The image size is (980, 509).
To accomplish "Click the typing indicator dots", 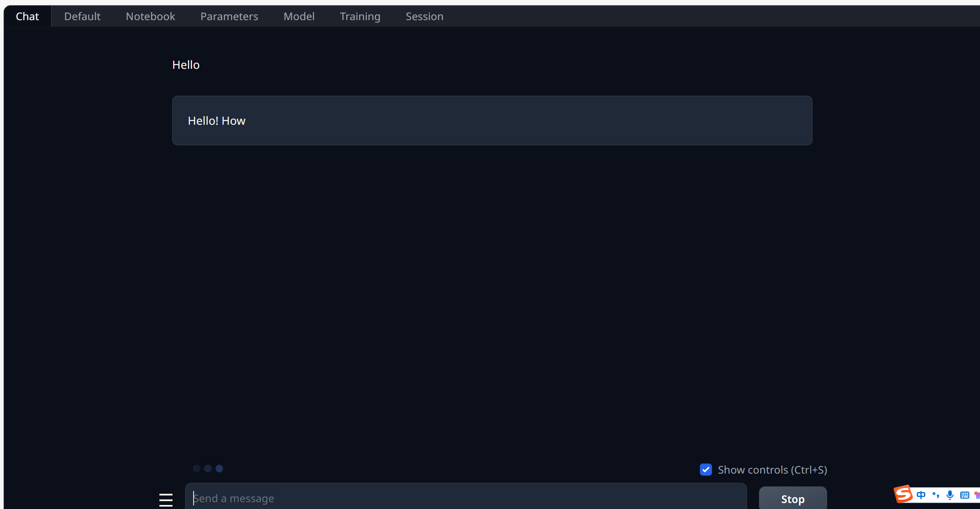I will coord(208,468).
